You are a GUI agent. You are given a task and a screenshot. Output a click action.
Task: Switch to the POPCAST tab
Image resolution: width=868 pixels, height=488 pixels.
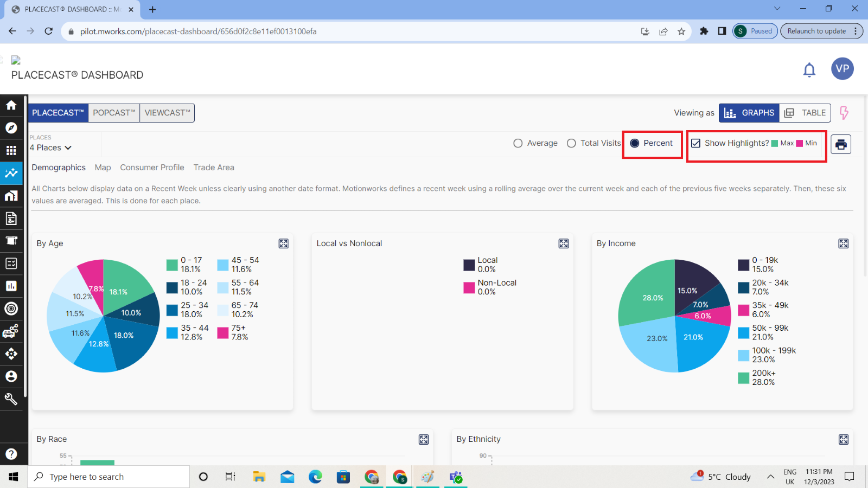click(114, 113)
